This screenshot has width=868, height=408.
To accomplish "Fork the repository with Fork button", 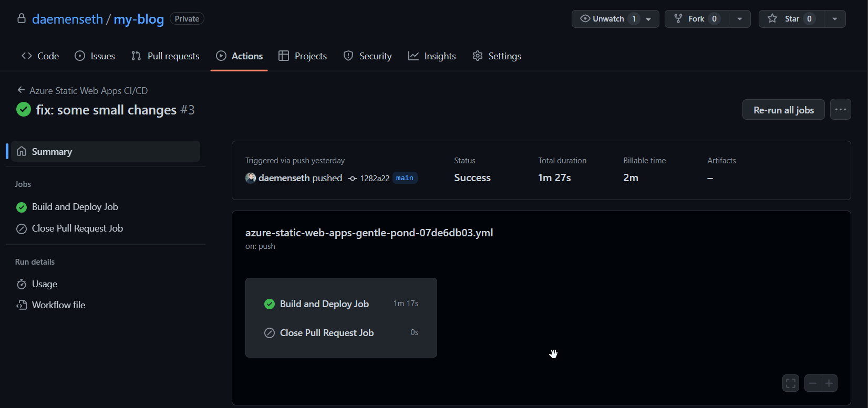I will (696, 19).
